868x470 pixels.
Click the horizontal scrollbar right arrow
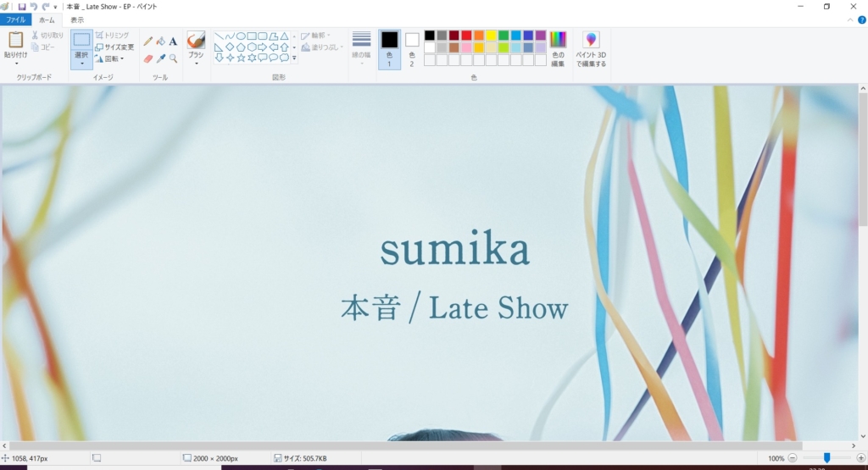pos(853,445)
